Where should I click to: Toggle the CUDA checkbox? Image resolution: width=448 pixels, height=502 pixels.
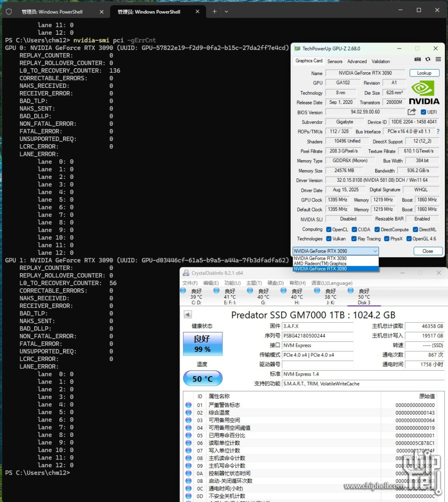(354, 230)
